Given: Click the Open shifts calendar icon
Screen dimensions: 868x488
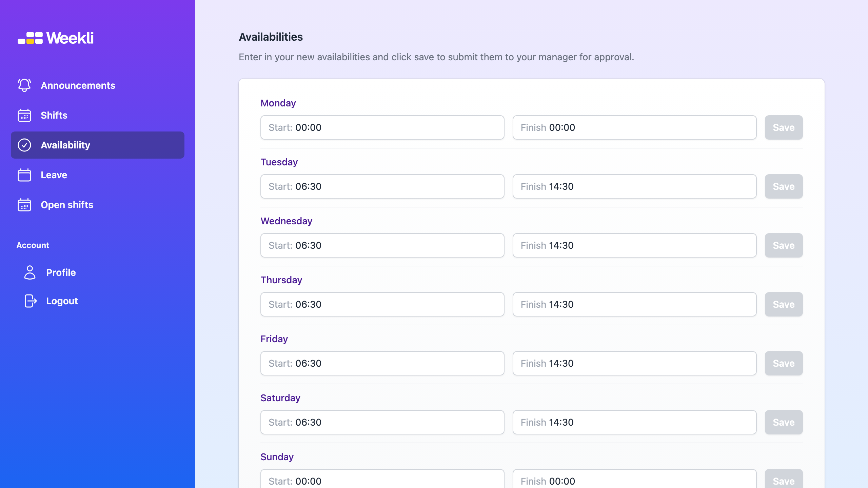Looking at the screenshot, I should [24, 205].
